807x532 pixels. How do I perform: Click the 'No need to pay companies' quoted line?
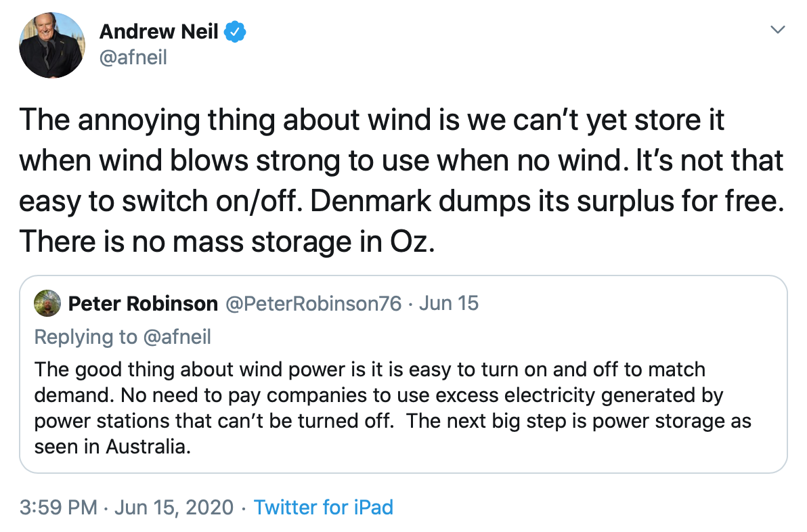[x=379, y=395]
